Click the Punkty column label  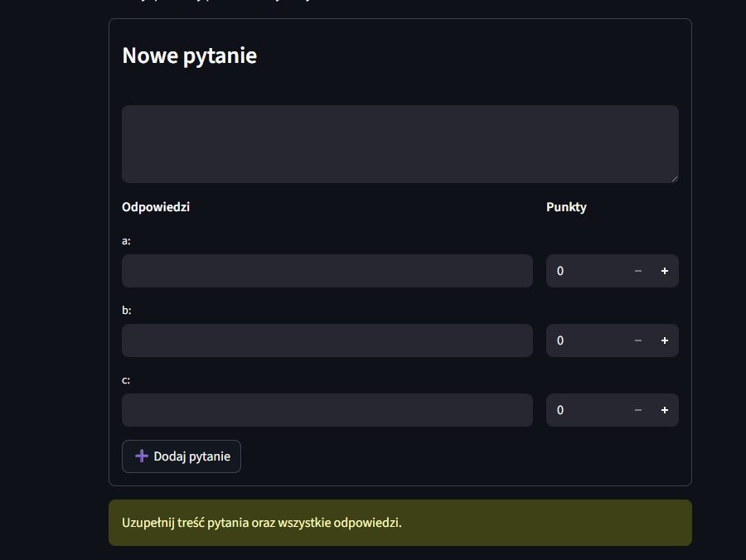pyautogui.click(x=566, y=207)
